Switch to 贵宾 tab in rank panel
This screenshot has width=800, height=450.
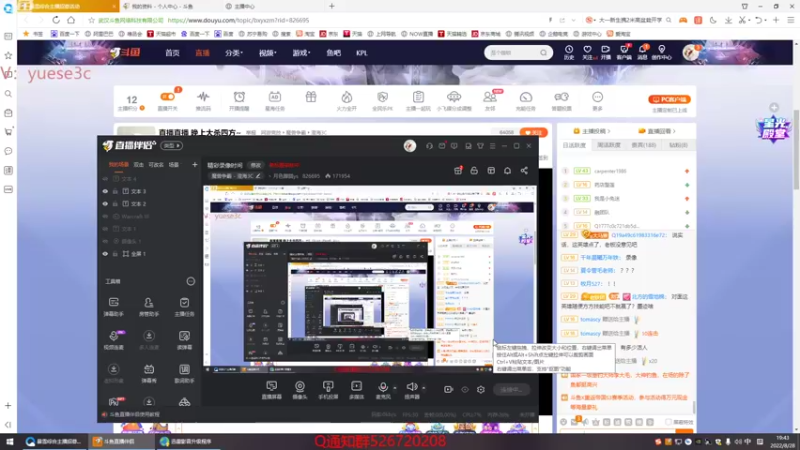coord(644,145)
